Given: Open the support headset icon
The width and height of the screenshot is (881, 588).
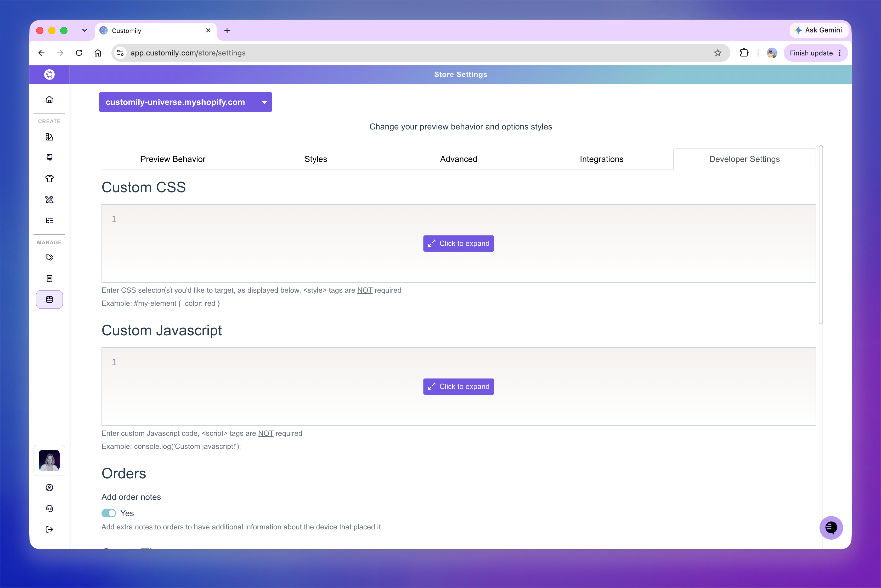Looking at the screenshot, I should click(49, 508).
